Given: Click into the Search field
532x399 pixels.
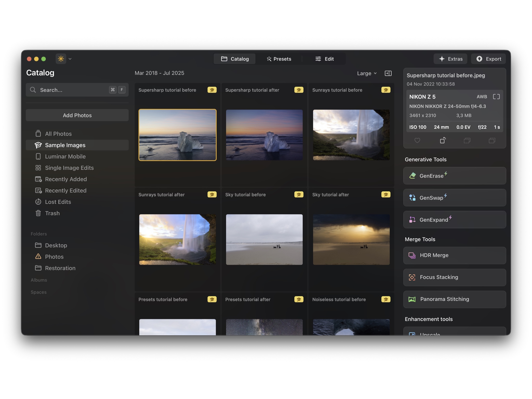Looking at the screenshot, I should [x=77, y=90].
